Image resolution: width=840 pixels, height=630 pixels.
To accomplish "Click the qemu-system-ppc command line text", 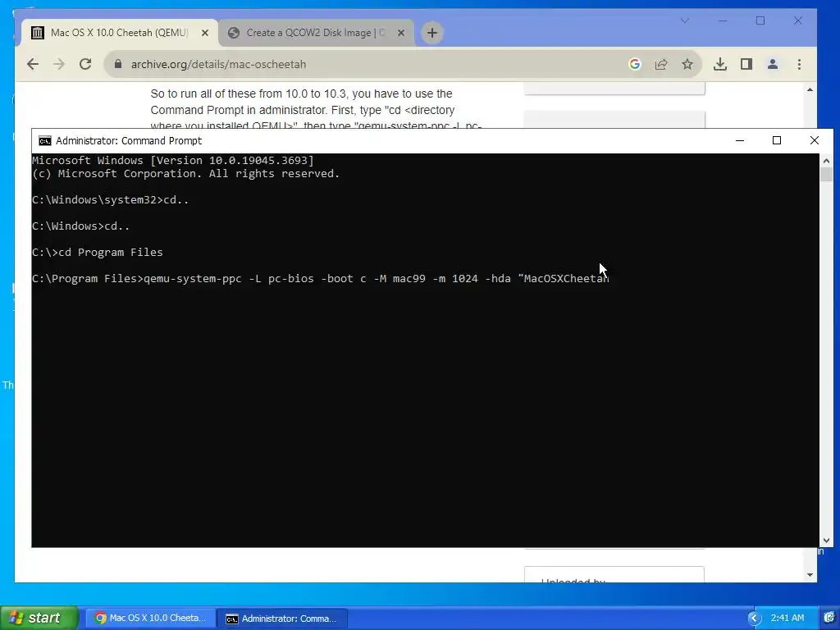I will 321,279.
